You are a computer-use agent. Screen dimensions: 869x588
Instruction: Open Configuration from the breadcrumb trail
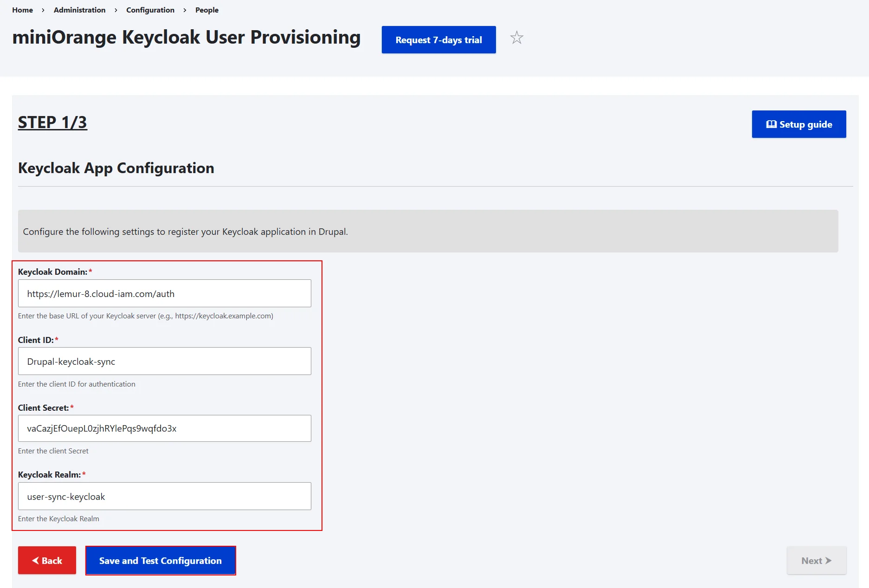coord(150,10)
